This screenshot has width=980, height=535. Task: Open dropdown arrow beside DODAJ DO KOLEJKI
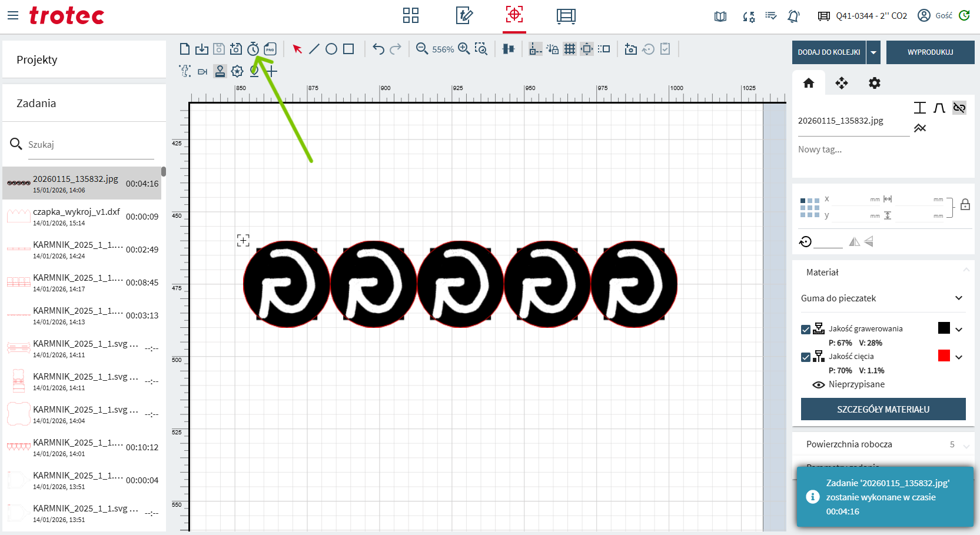[x=873, y=52]
